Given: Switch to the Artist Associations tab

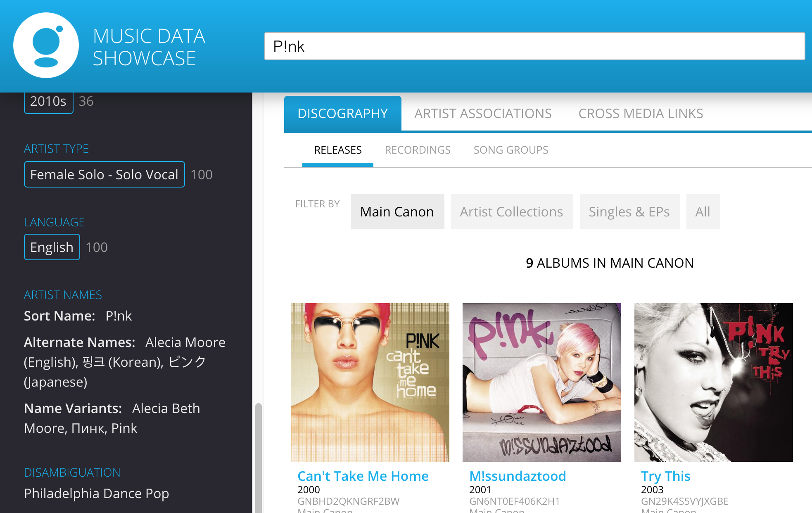Looking at the screenshot, I should (482, 114).
